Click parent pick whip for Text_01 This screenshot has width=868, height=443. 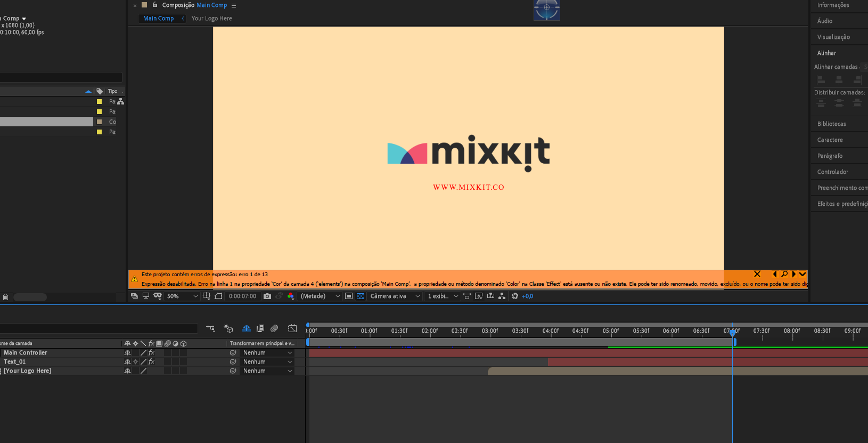click(233, 362)
